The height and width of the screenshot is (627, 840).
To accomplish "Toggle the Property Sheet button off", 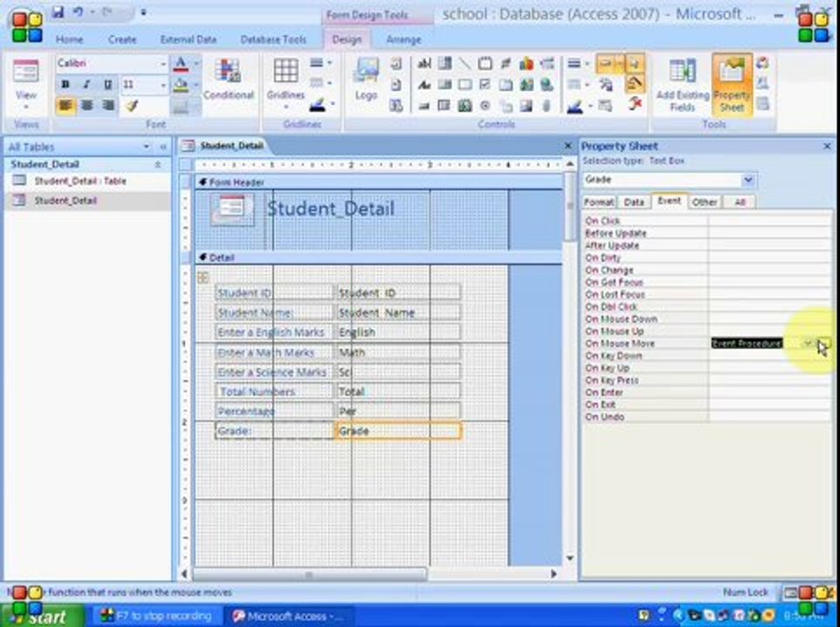I will (731, 84).
